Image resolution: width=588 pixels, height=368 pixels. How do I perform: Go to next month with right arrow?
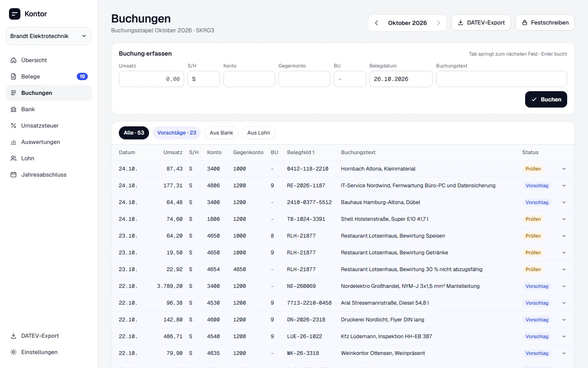[439, 23]
